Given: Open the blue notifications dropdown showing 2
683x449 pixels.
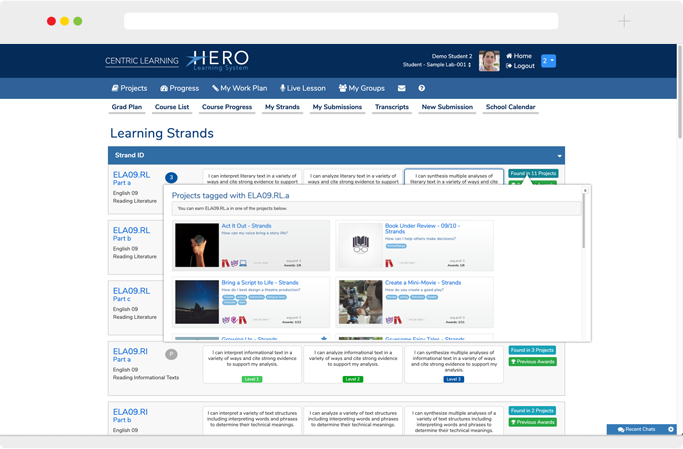Looking at the screenshot, I should pyautogui.click(x=548, y=61).
